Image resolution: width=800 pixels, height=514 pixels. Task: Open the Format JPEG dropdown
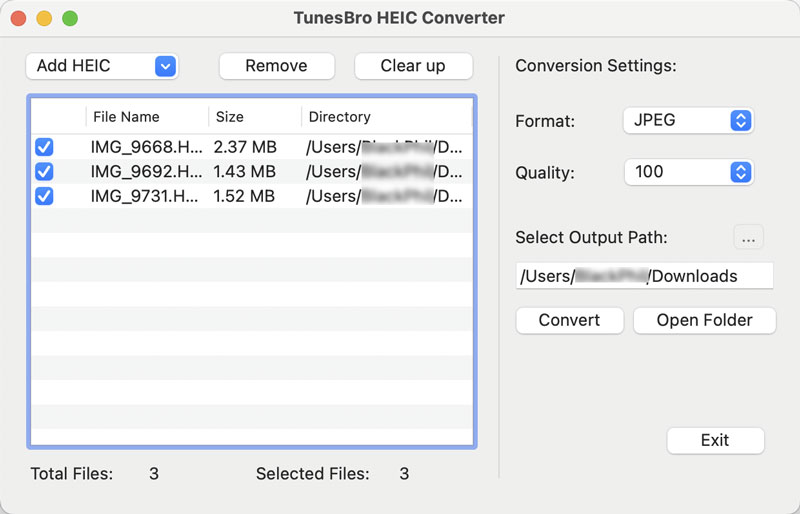pyautogui.click(x=688, y=120)
